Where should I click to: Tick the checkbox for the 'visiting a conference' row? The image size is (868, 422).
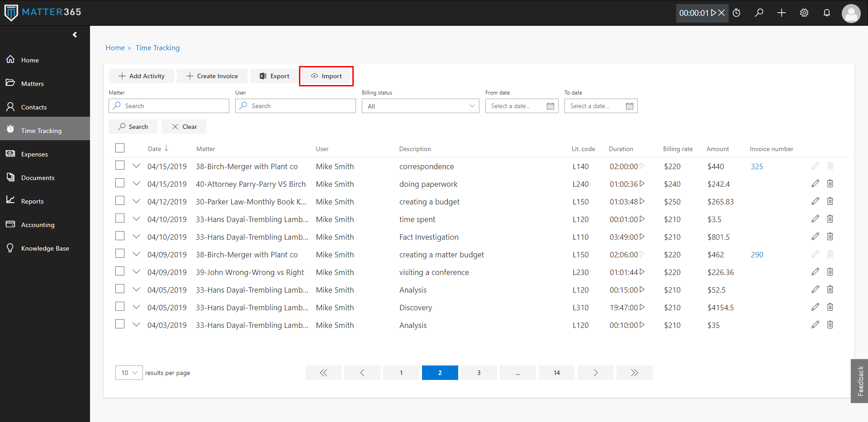pyautogui.click(x=120, y=271)
